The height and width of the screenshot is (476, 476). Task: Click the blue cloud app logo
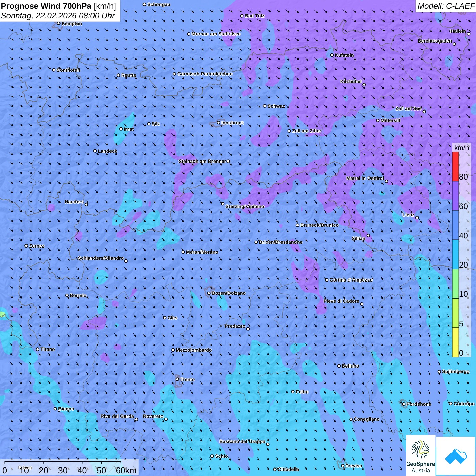456,456
